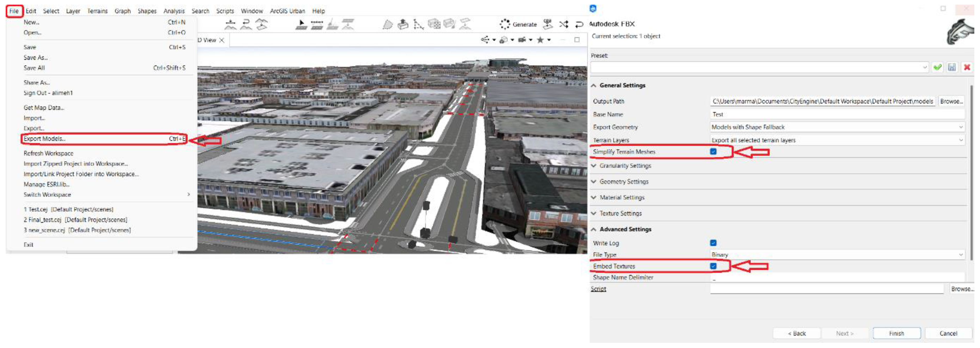980x348 pixels.
Task: Expand the Texture Settings section
Action: tap(620, 214)
